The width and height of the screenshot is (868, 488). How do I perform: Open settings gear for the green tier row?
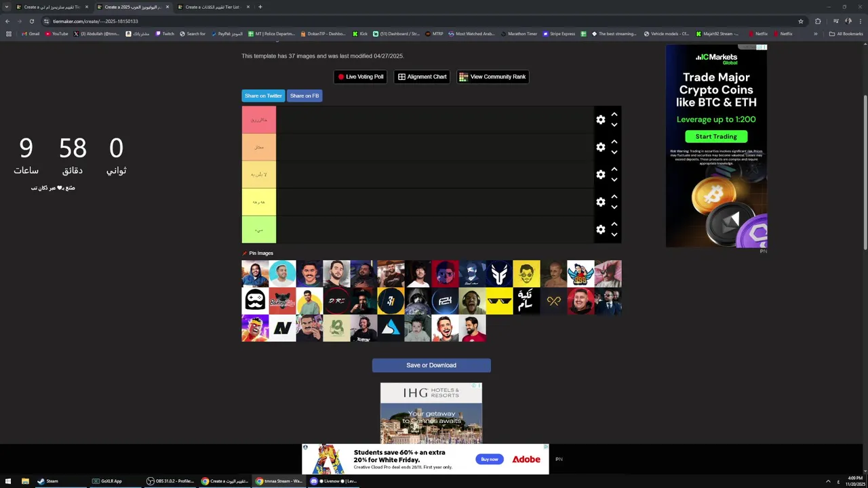click(x=600, y=230)
